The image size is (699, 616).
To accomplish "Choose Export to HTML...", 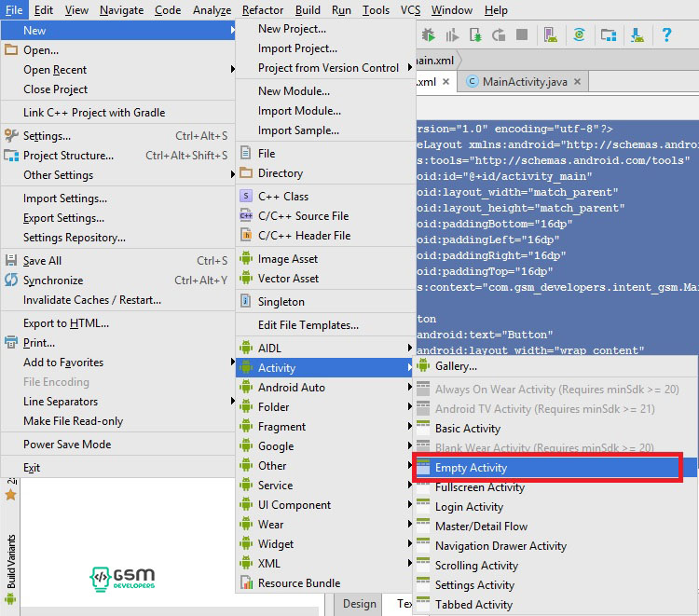I will [66, 322].
